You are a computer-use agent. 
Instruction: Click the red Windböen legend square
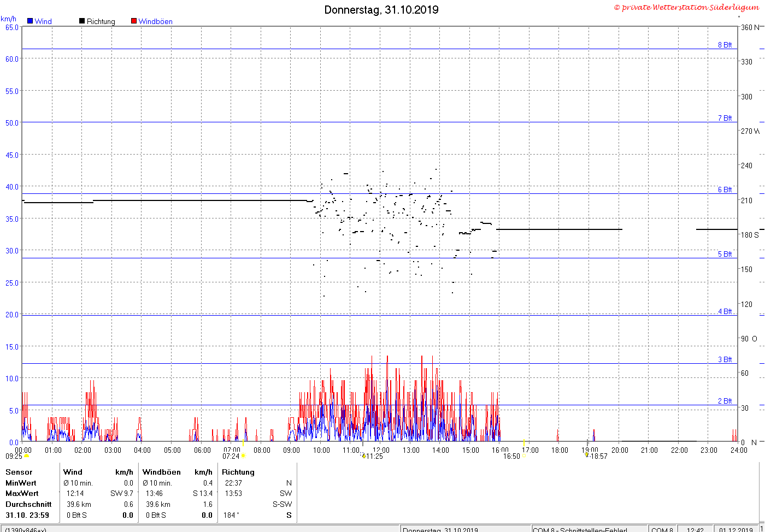coord(134,21)
